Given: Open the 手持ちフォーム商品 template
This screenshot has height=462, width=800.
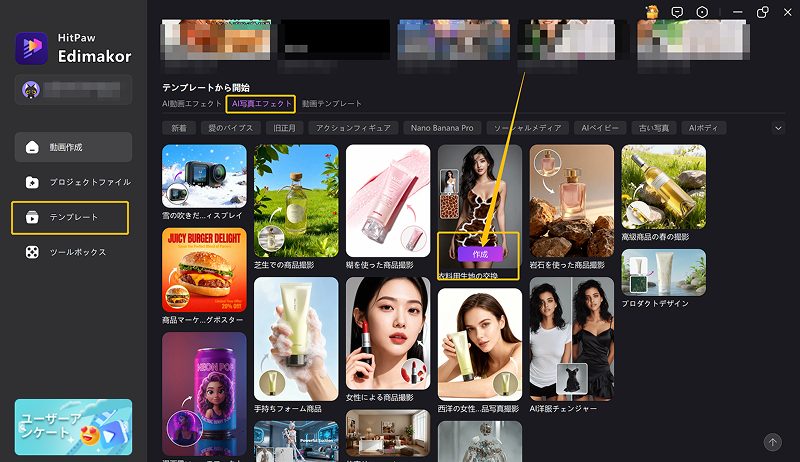Looking at the screenshot, I should coord(296,339).
